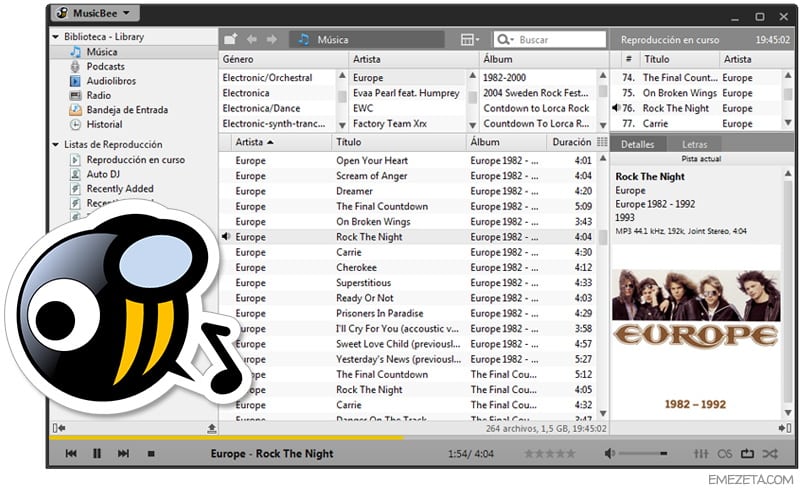The width and height of the screenshot is (800, 491).
Task: Select Música in the library sidebar
Action: (102, 52)
